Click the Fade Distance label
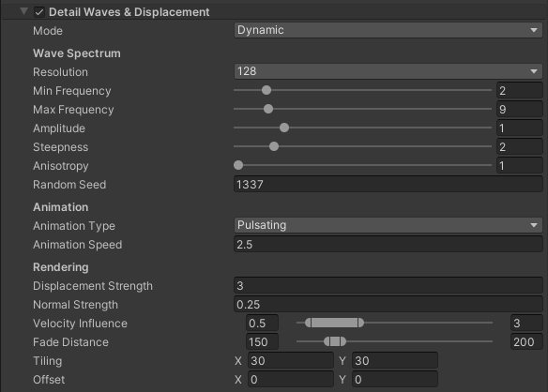 71,342
